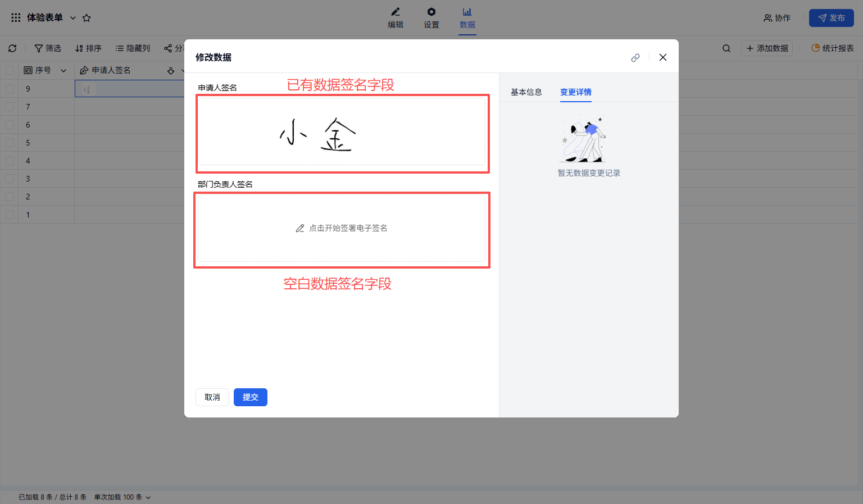Toggle the select-all checkbox in table header
The width and height of the screenshot is (863, 504).
tap(10, 70)
